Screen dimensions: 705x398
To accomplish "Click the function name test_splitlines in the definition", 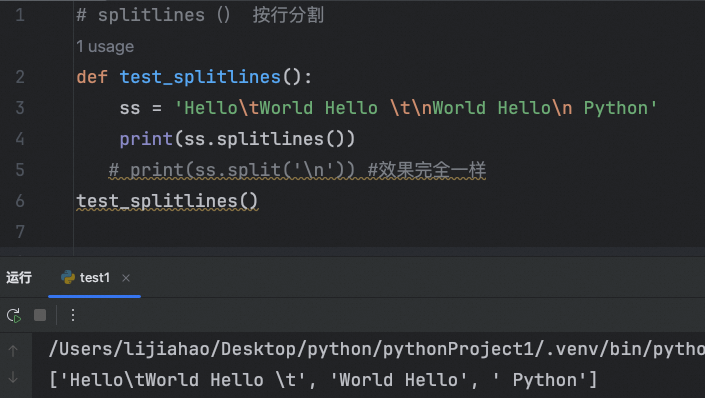I will tap(201, 77).
